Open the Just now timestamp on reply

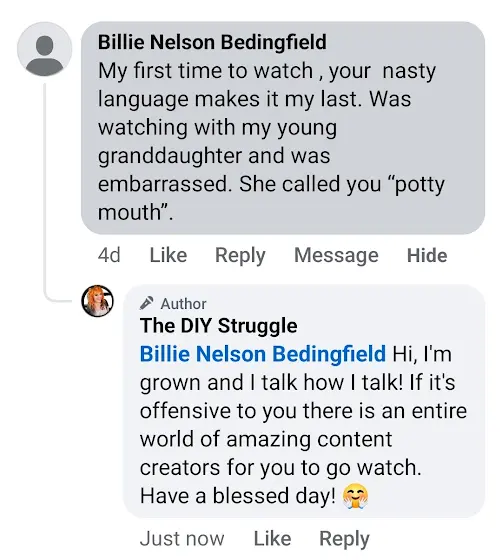point(182,539)
